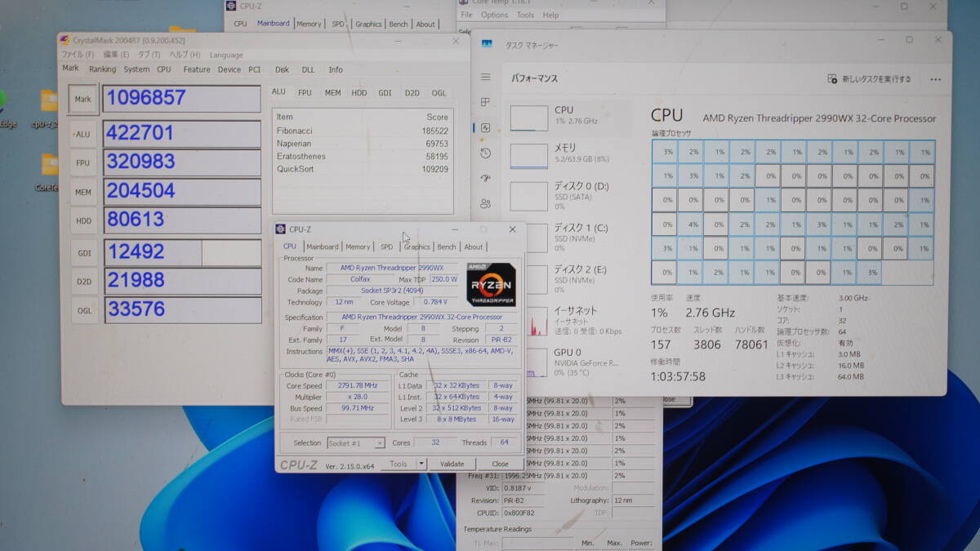Screen dimensions: 980x551
Task: Click the front CPU-Z title bar icon
Action: click(x=281, y=229)
